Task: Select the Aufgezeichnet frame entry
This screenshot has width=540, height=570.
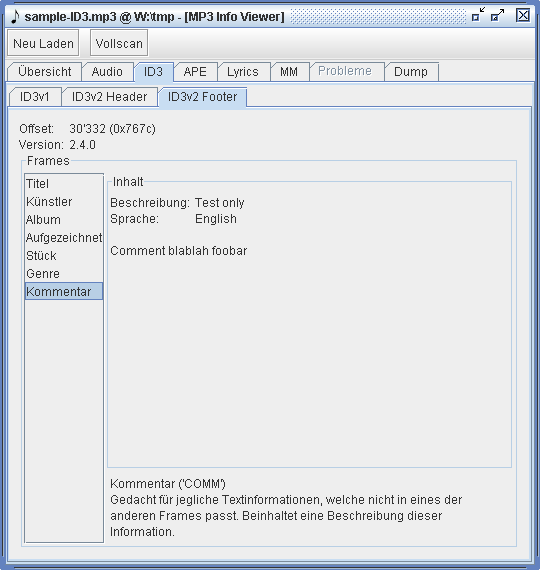Action: tap(64, 238)
